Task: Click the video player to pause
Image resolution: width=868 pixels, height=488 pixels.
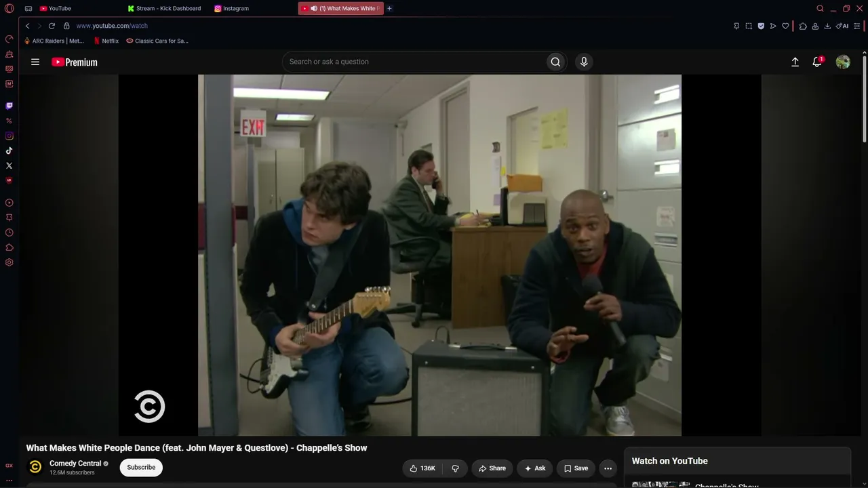Action: point(439,255)
